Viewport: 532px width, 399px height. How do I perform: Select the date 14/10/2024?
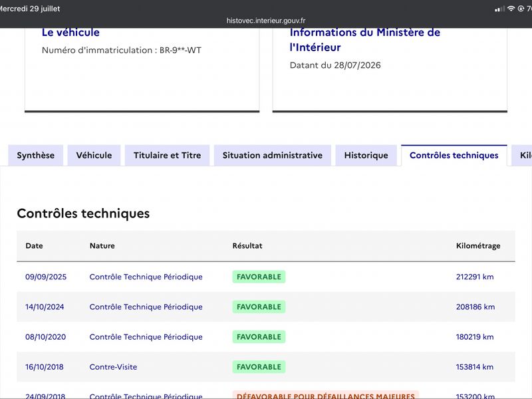pyautogui.click(x=45, y=307)
